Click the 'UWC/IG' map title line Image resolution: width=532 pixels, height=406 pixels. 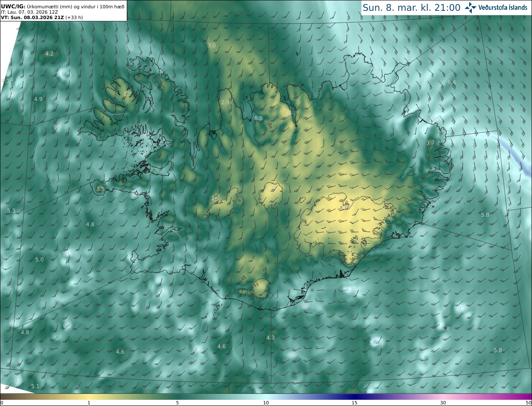[x=63, y=7]
